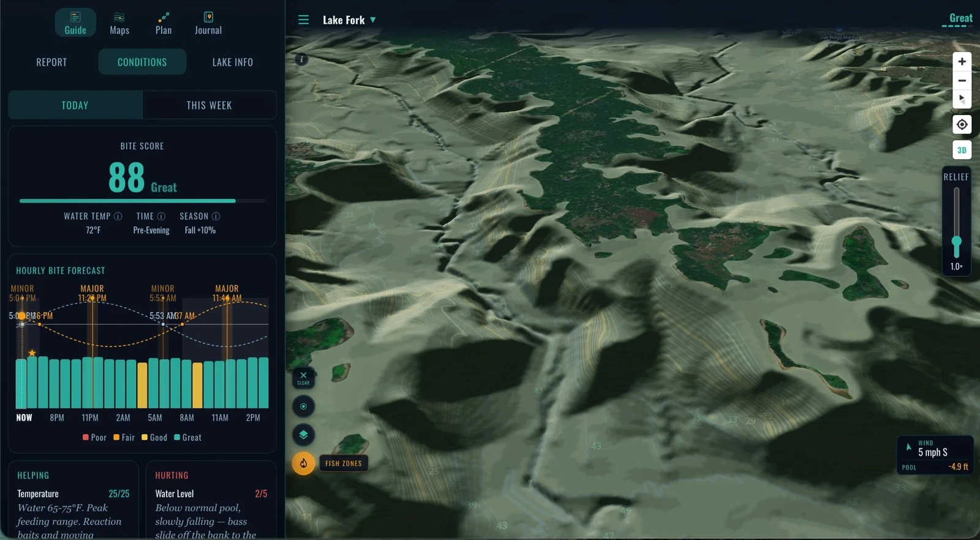Reset map compass bearing
This screenshot has height=540, width=980.
(962, 99)
